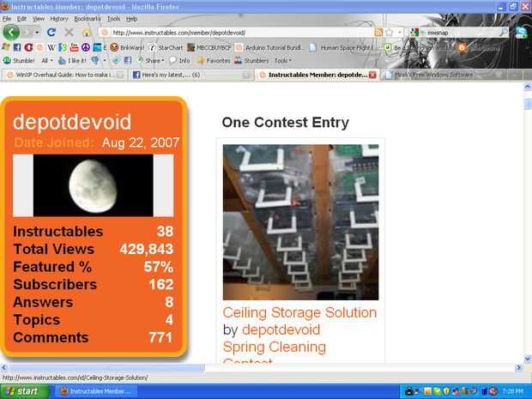The height and width of the screenshot is (399, 532).
Task: Open the Help menu
Action: (x=131, y=19)
